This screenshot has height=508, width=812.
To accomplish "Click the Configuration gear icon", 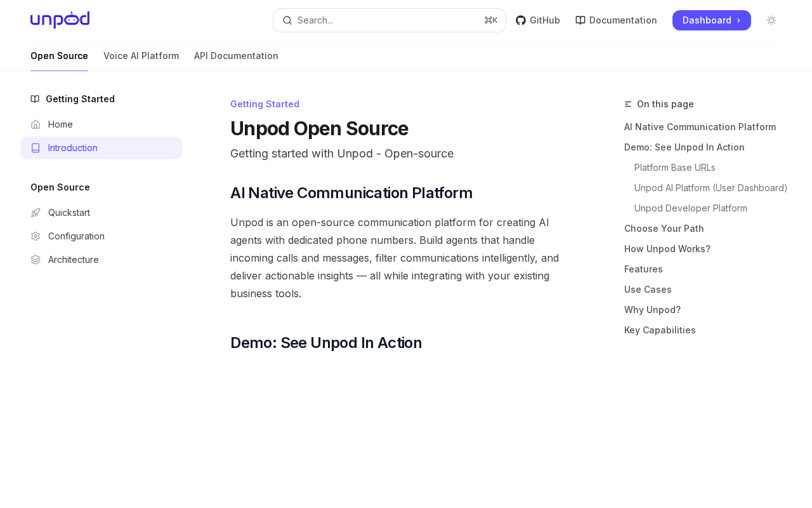I will [36, 236].
